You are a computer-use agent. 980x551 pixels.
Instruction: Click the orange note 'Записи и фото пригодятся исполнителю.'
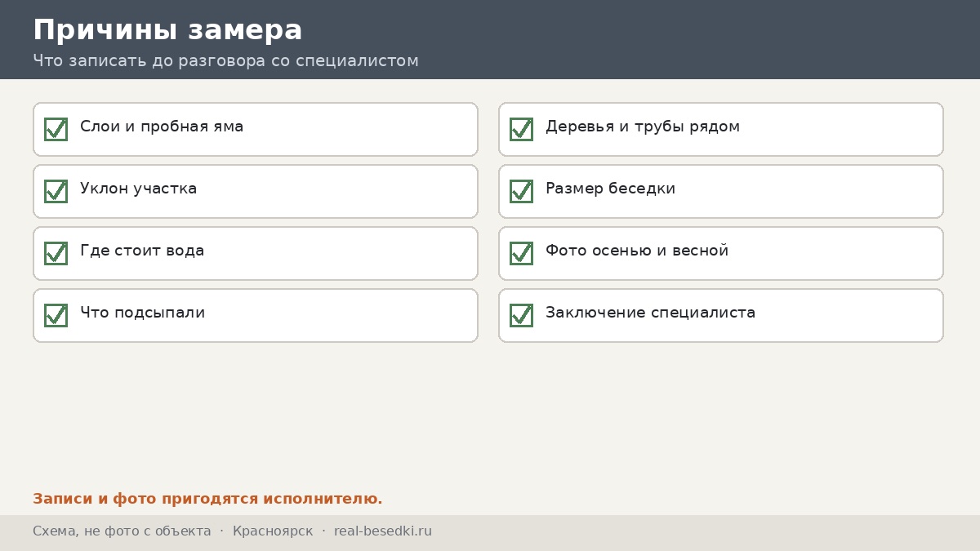point(207,499)
